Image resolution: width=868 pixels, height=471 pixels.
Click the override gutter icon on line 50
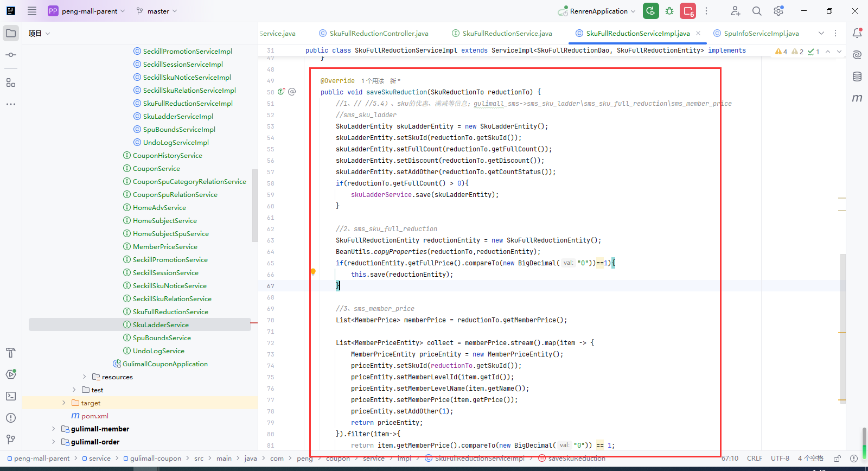(282, 92)
